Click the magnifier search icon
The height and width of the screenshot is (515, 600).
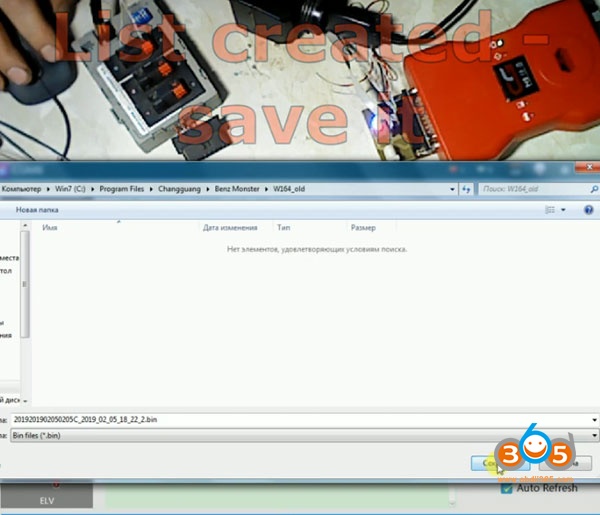pyautogui.click(x=594, y=189)
